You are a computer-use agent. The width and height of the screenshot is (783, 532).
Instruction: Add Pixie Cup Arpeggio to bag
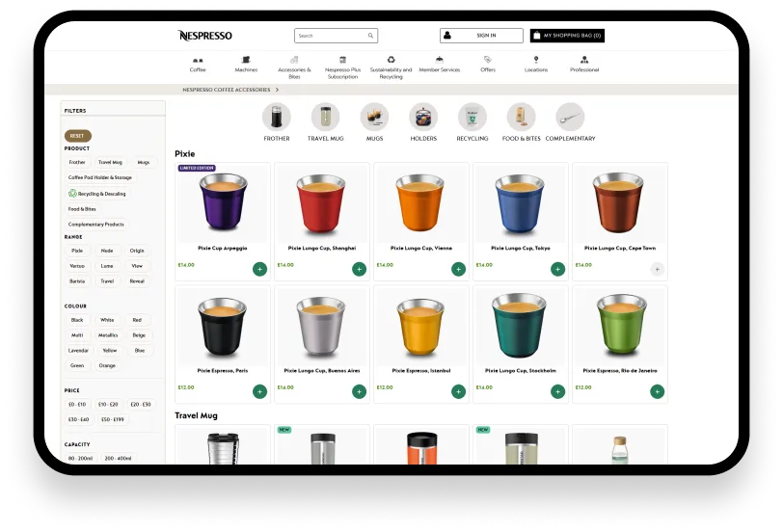[x=259, y=269]
